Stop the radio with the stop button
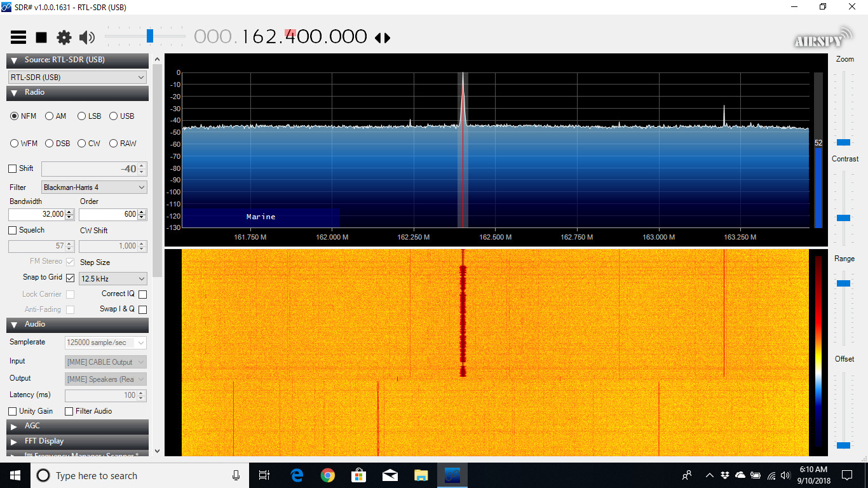This screenshot has height=488, width=868. [x=41, y=37]
